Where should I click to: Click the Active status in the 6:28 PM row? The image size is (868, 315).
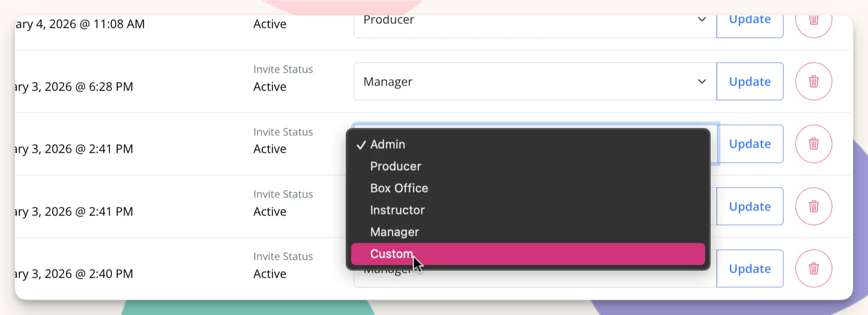[x=270, y=87]
